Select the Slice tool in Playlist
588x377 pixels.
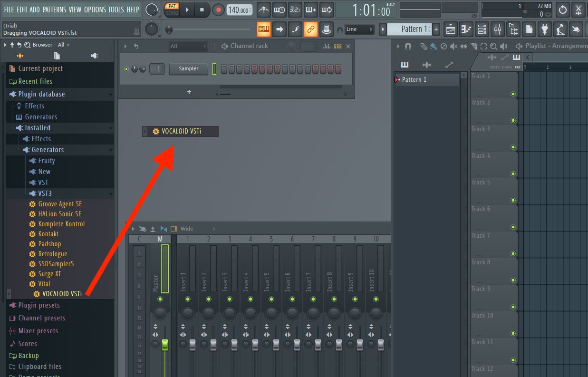[473, 46]
